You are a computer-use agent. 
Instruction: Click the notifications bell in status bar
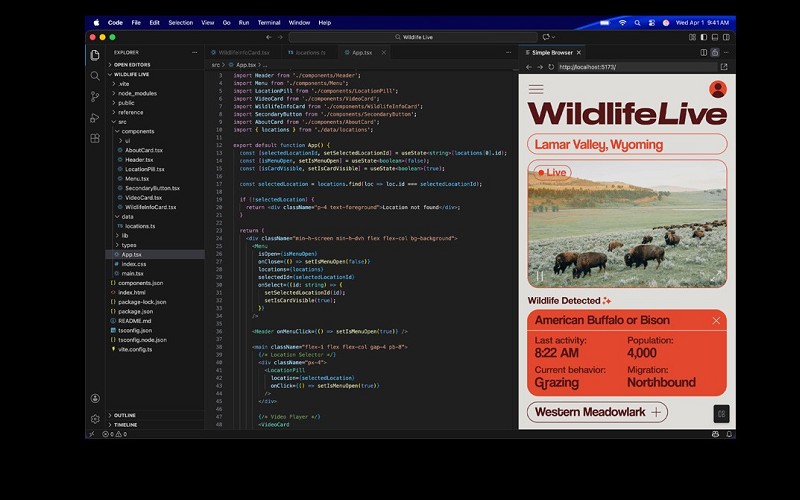pyautogui.click(x=729, y=434)
